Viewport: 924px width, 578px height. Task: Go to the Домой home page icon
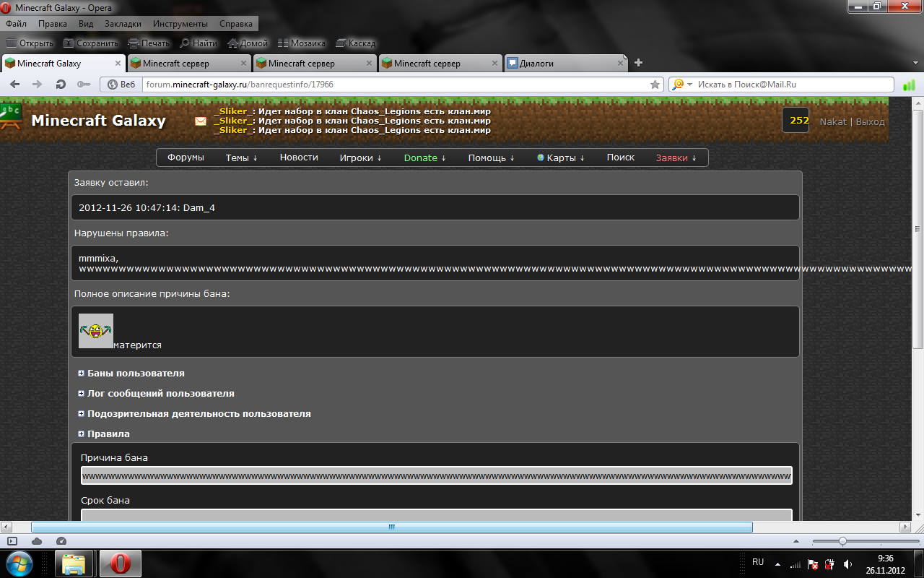(x=232, y=43)
